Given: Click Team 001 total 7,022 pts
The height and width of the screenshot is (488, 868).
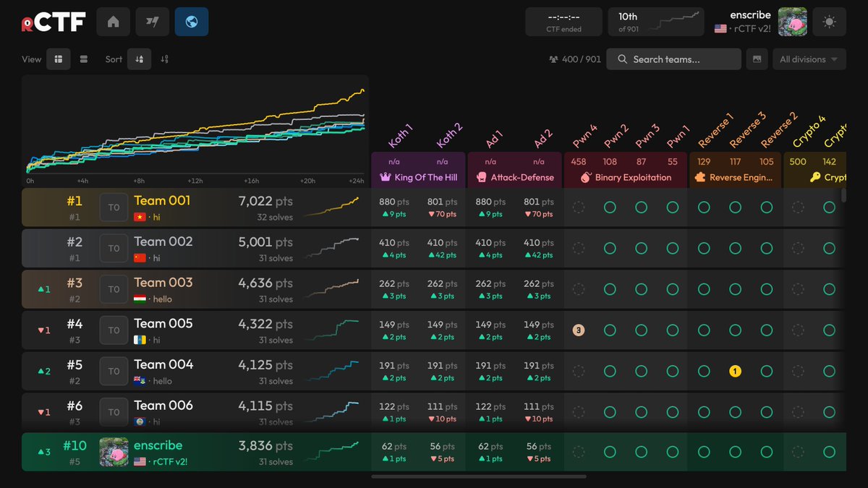Looking at the screenshot, I should click(x=265, y=201).
